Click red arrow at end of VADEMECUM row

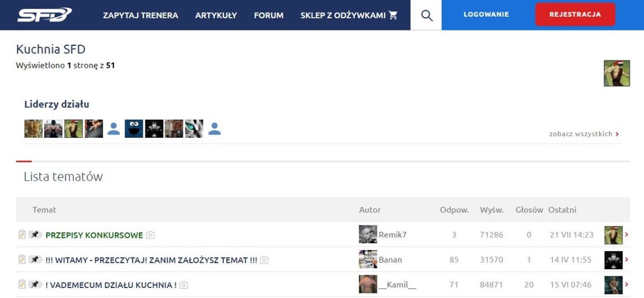(x=626, y=284)
